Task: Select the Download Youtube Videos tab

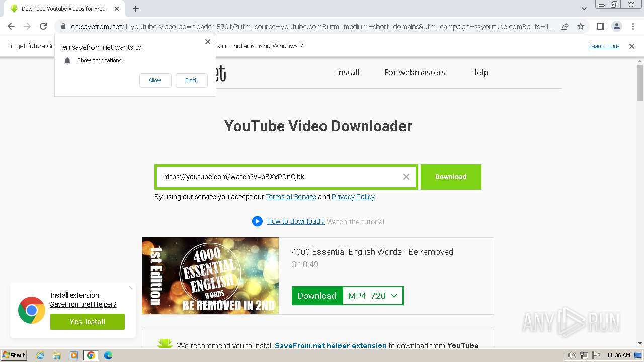Action: [64, 9]
